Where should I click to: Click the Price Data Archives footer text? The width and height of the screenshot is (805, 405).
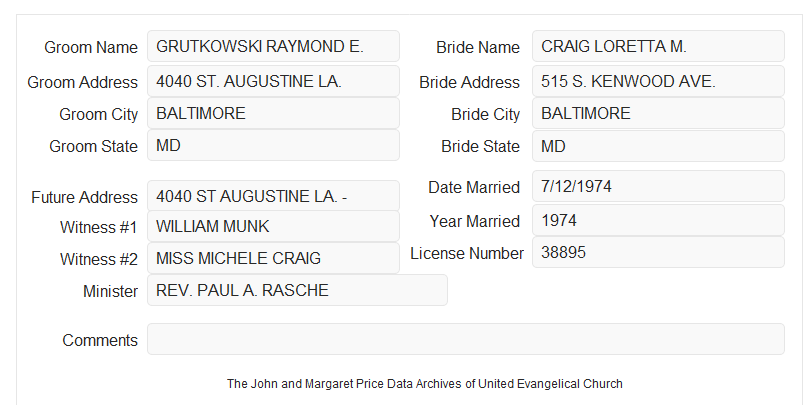(425, 383)
